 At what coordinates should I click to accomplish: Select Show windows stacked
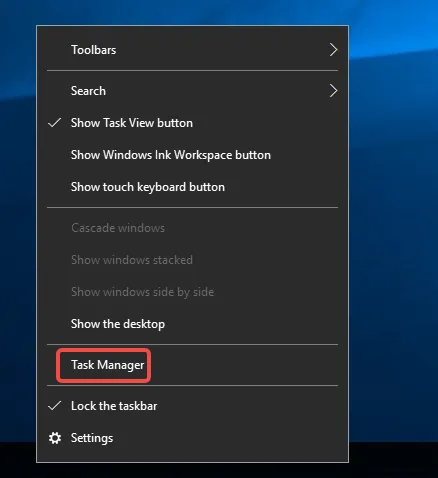(192, 260)
